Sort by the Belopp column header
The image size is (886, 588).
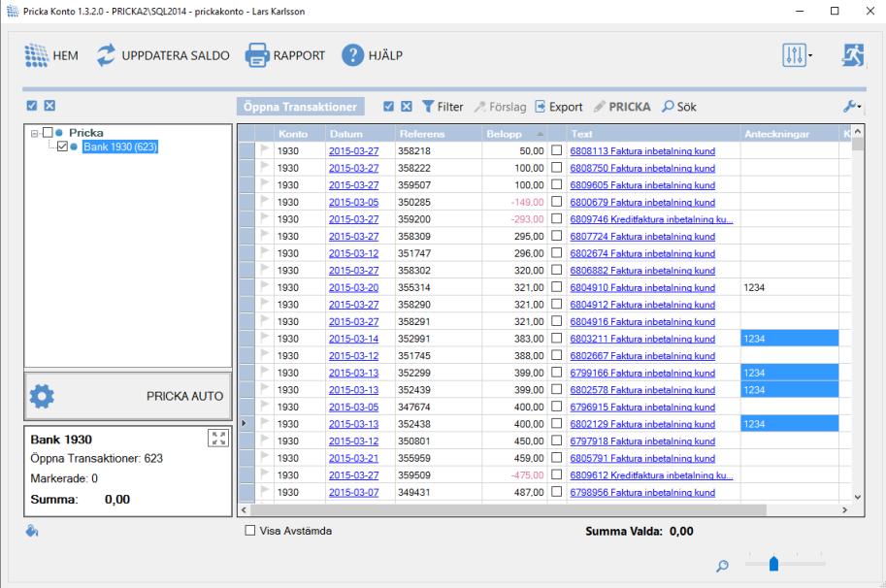(514, 134)
